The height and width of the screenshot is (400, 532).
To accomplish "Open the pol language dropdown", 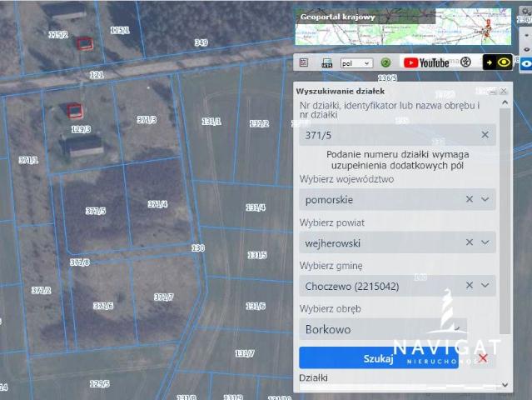I will point(356,62).
